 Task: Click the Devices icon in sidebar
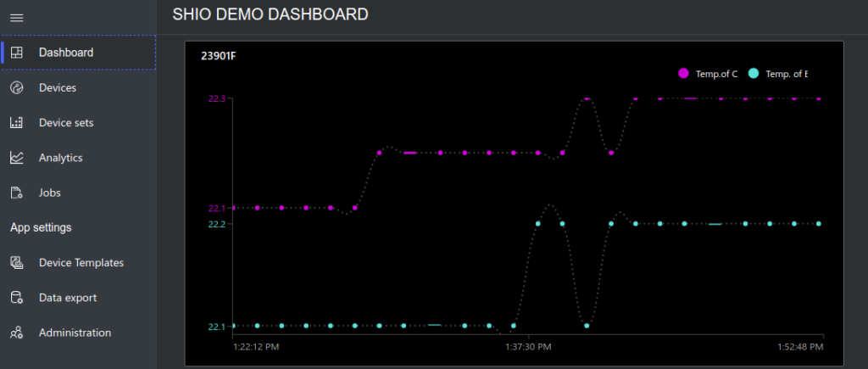click(x=17, y=87)
